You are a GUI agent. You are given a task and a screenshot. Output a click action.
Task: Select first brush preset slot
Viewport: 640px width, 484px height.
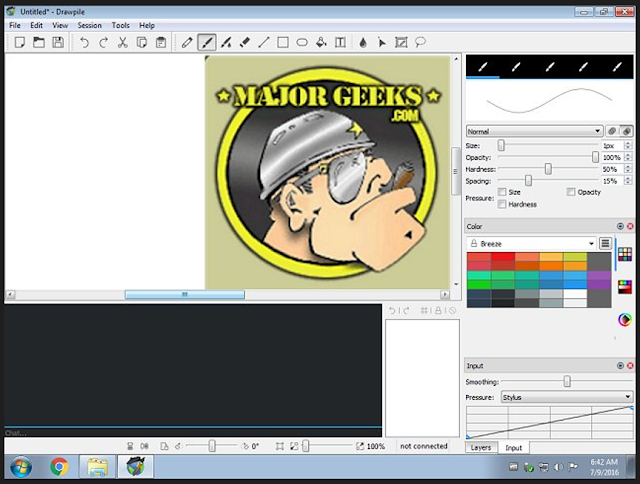[483, 66]
